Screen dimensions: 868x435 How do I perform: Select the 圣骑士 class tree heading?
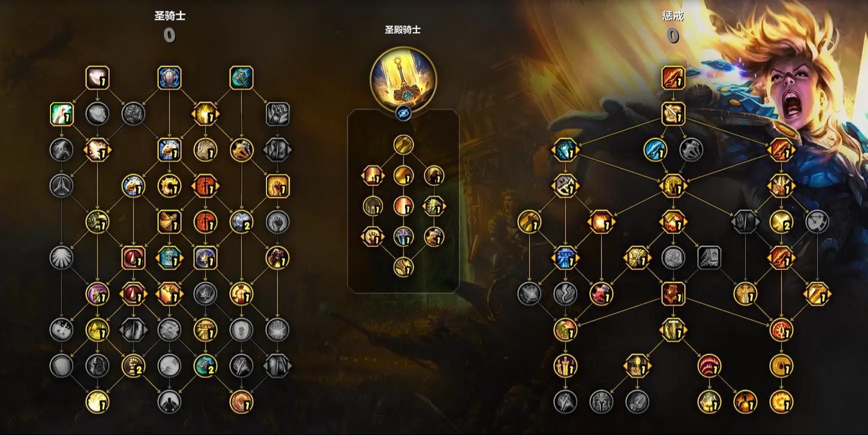coord(170,16)
